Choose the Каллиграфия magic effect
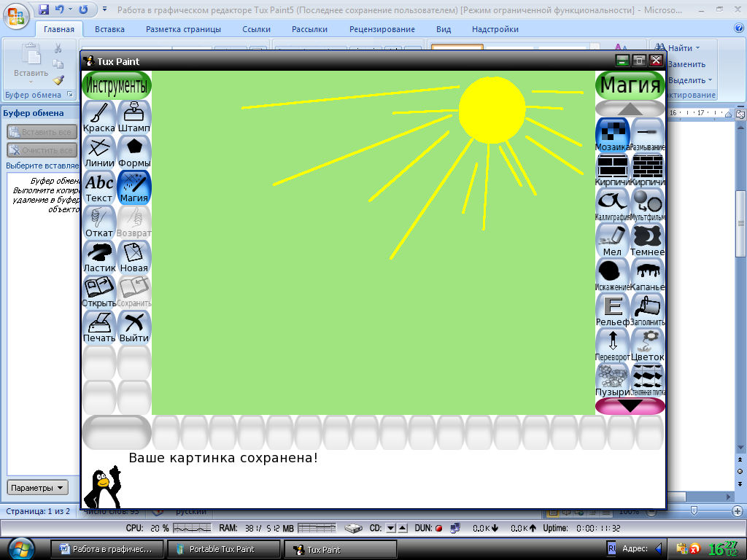The height and width of the screenshot is (560, 747). [x=613, y=205]
